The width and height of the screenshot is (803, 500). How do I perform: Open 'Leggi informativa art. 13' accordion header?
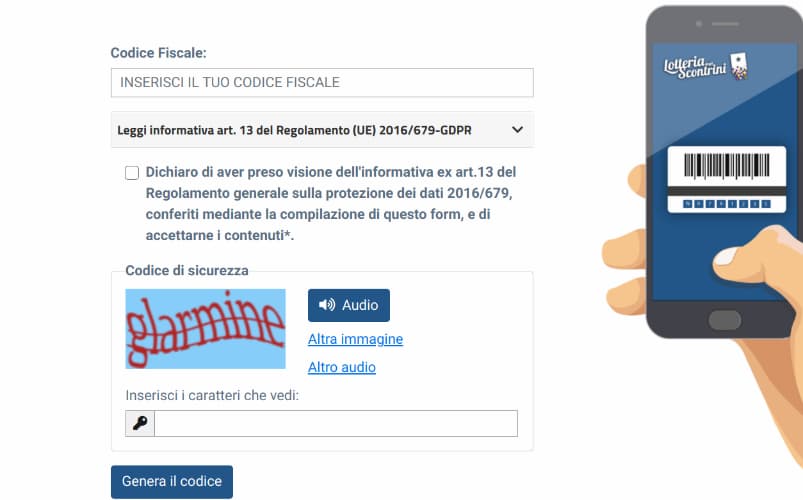(x=322, y=130)
